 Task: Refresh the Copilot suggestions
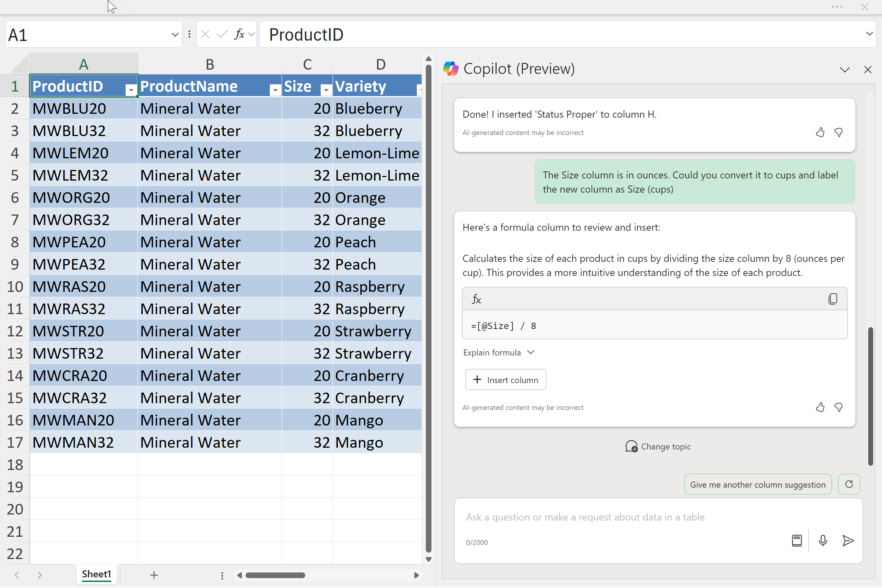pos(849,484)
